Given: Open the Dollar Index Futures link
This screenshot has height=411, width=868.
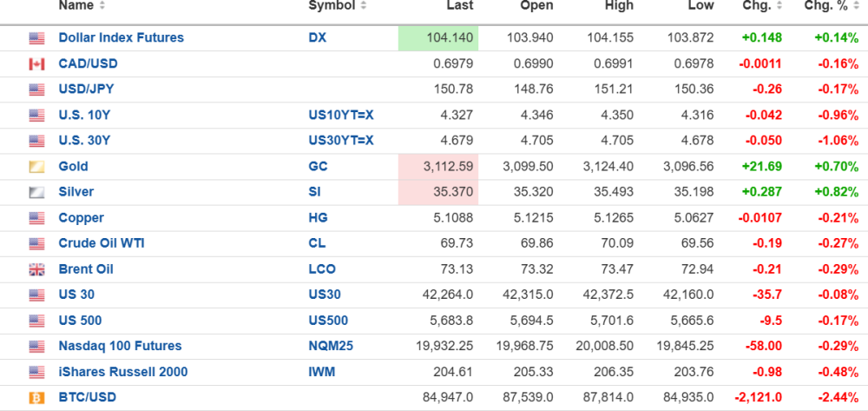Looking at the screenshot, I should [x=121, y=38].
